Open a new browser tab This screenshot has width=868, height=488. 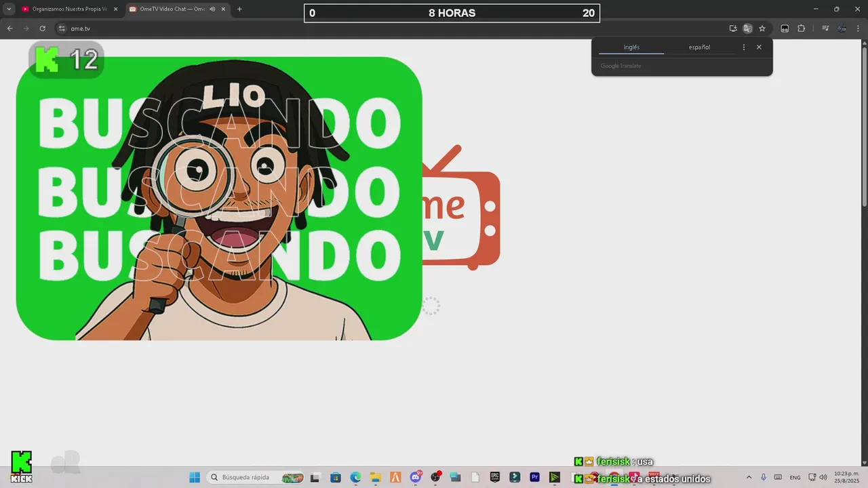[239, 9]
